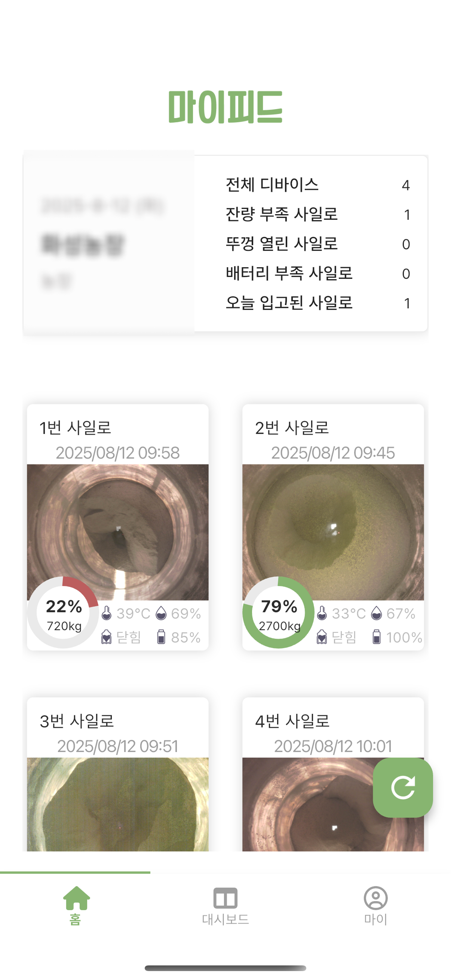
Task: Click the 22% fill gauge on 1번 사일로
Action: pos(63,612)
